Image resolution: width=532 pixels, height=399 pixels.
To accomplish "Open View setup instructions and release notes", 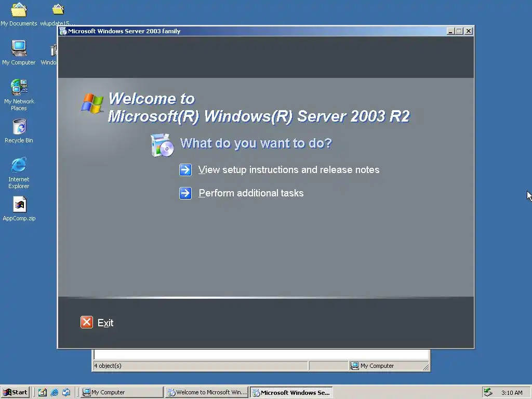I will point(289,170).
